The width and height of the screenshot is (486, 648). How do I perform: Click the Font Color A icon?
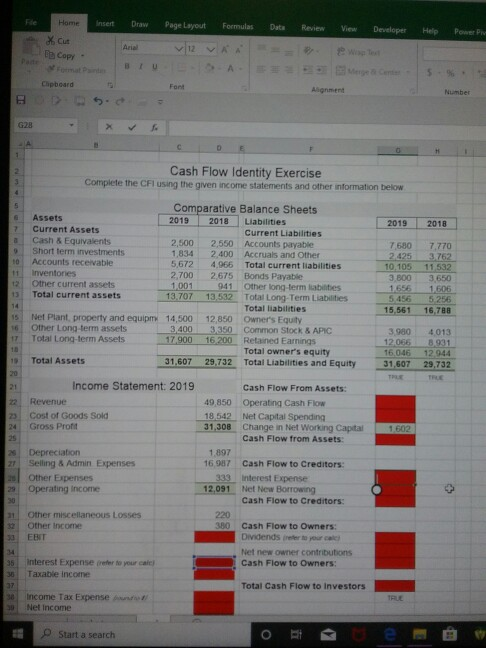click(x=231, y=69)
